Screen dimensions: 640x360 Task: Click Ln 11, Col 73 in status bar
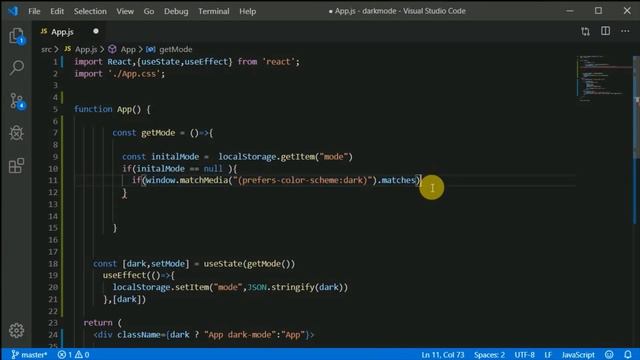point(442,355)
